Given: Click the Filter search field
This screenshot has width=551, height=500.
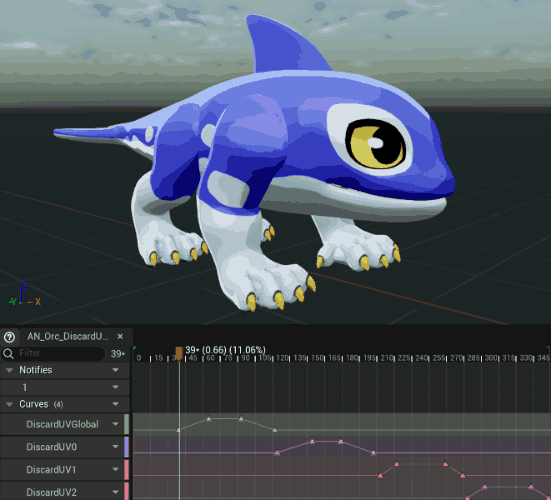Looking at the screenshot, I should coord(53,353).
